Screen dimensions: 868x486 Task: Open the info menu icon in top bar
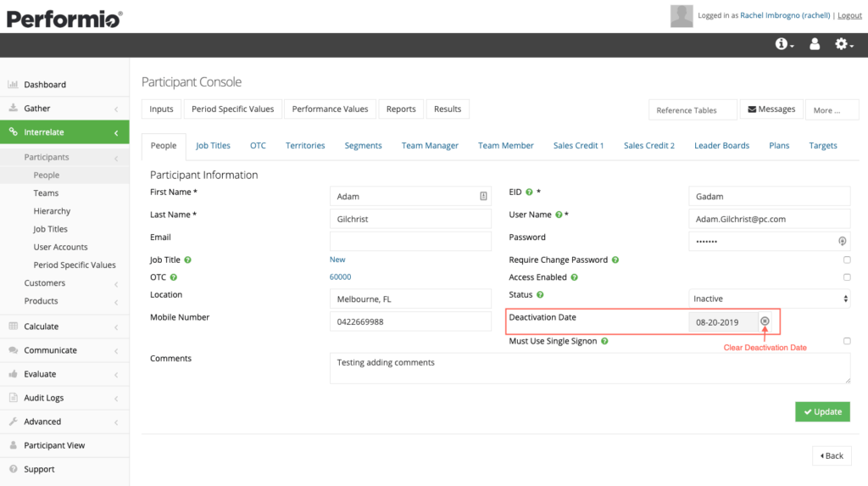[x=784, y=44]
